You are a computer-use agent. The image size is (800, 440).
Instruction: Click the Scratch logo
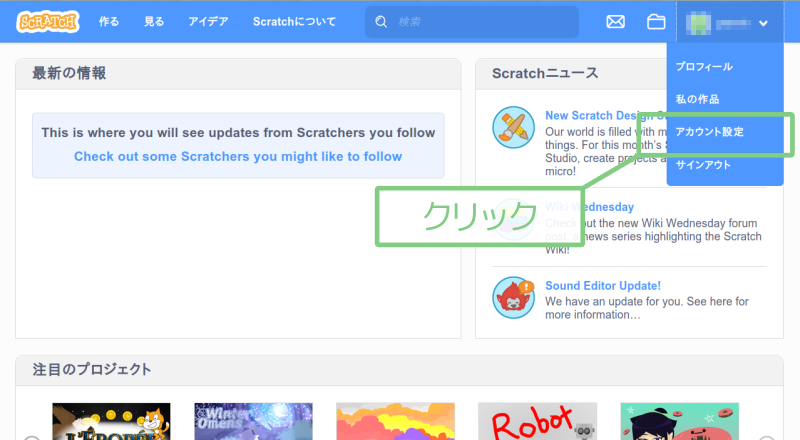point(48,21)
